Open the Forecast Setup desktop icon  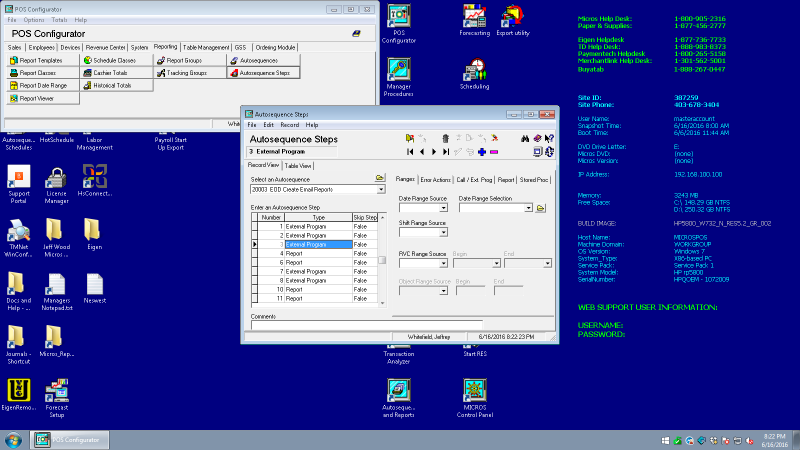56,398
